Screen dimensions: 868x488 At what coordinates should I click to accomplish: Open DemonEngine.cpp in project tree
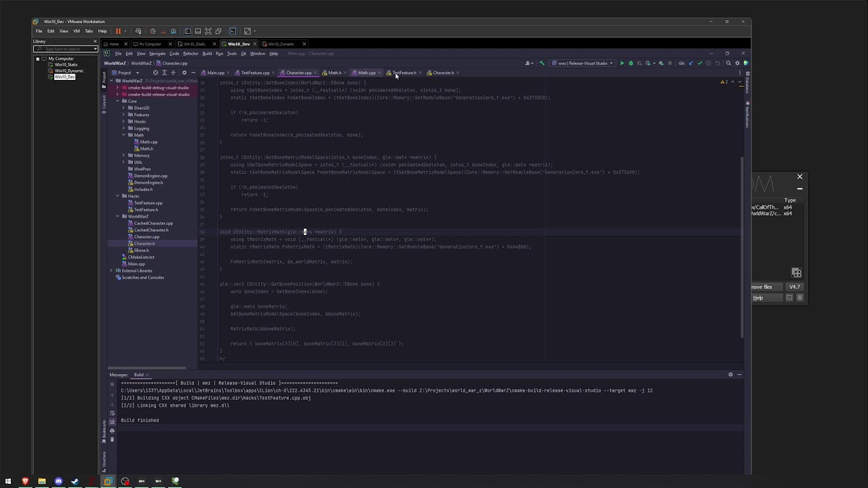click(x=151, y=176)
